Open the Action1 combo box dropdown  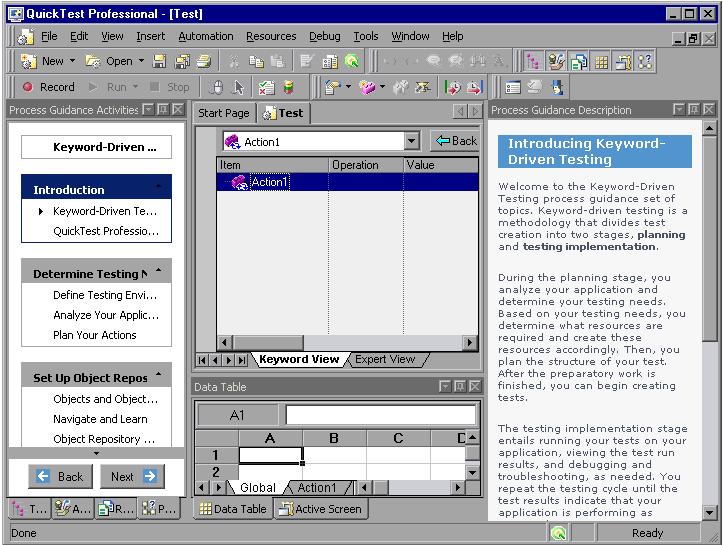click(412, 141)
